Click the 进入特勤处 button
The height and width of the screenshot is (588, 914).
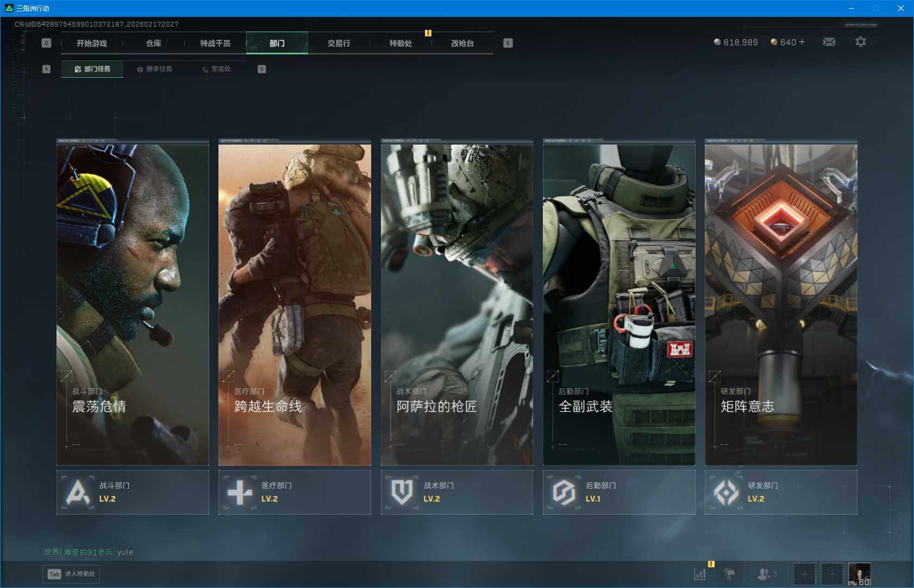click(x=72, y=574)
